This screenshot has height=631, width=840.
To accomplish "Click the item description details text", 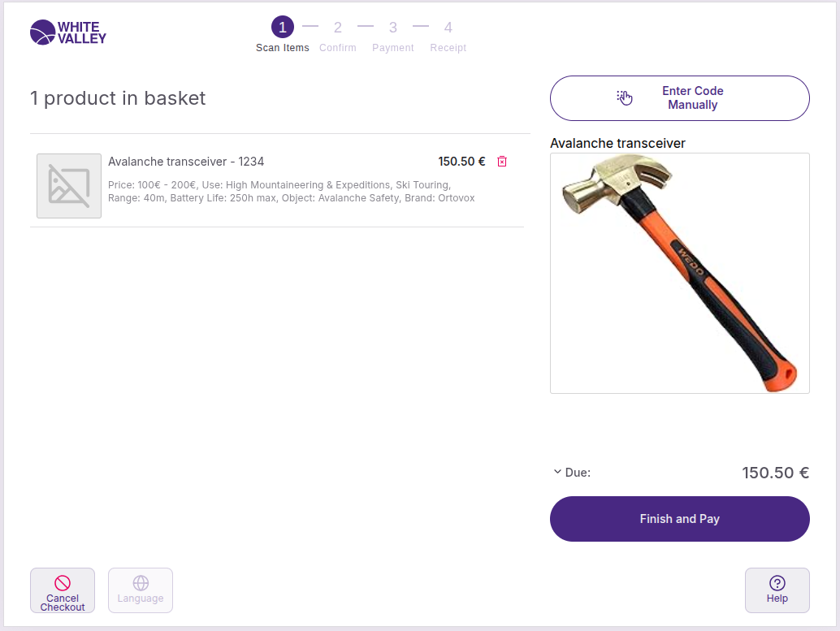I will [x=291, y=192].
